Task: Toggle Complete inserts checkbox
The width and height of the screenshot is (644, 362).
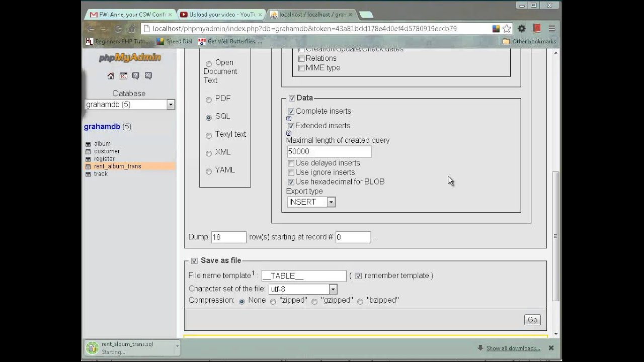Action: 291,112
